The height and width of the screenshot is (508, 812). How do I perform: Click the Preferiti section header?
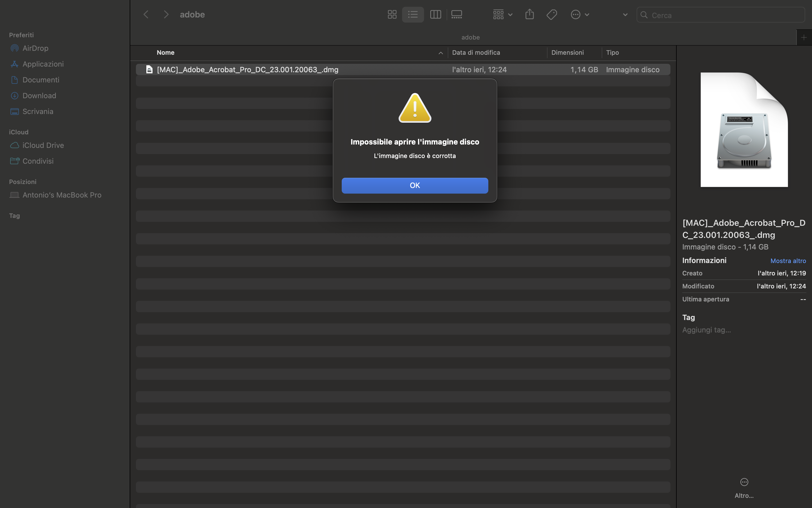[x=21, y=35]
